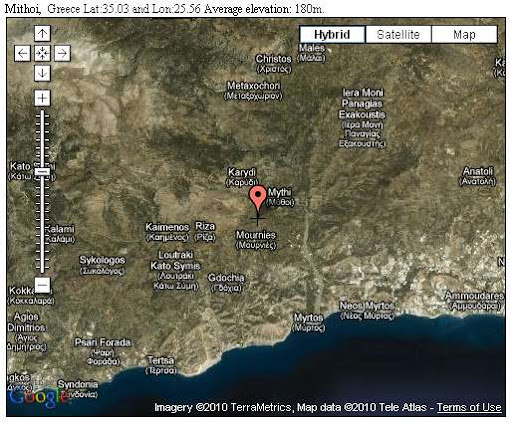Zoom in with the plus button
The width and height of the screenshot is (512, 423).
coord(42,98)
